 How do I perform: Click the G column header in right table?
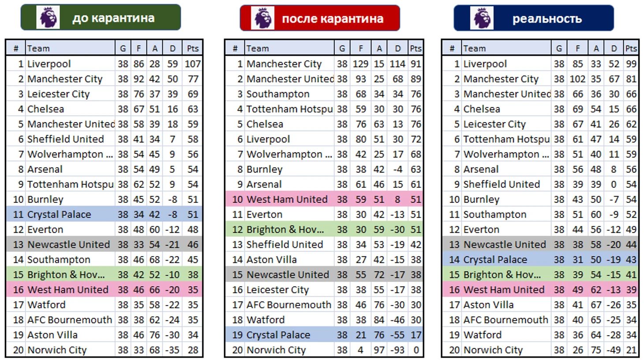[x=559, y=48]
